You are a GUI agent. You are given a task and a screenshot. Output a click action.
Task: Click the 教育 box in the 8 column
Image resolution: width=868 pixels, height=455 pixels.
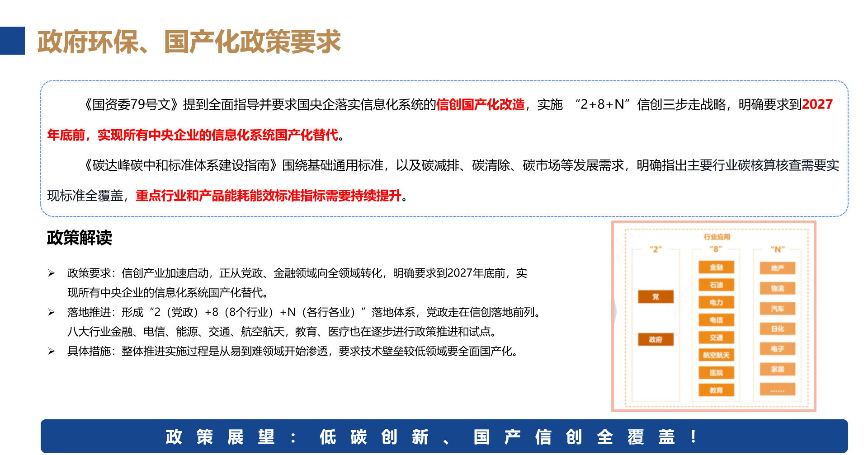(x=716, y=390)
